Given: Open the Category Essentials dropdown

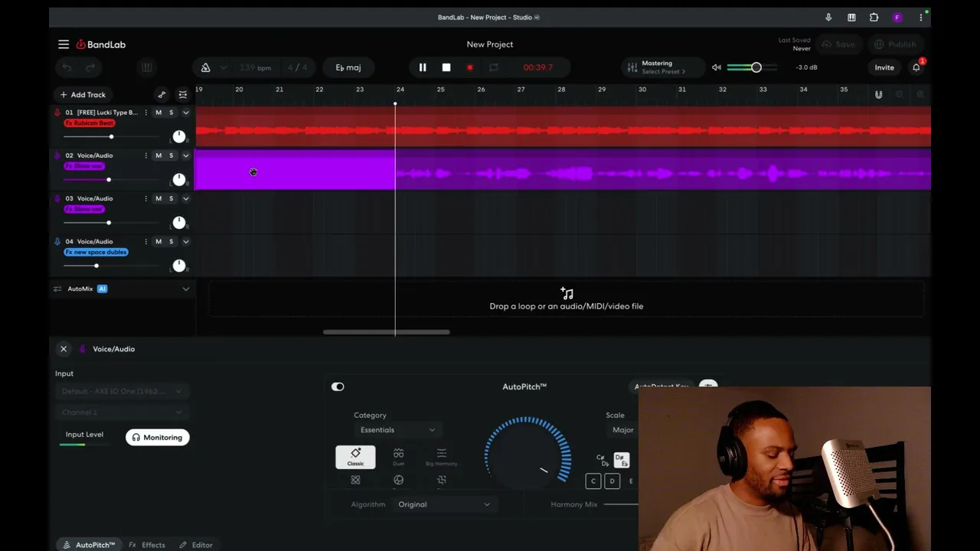Looking at the screenshot, I should (x=397, y=430).
